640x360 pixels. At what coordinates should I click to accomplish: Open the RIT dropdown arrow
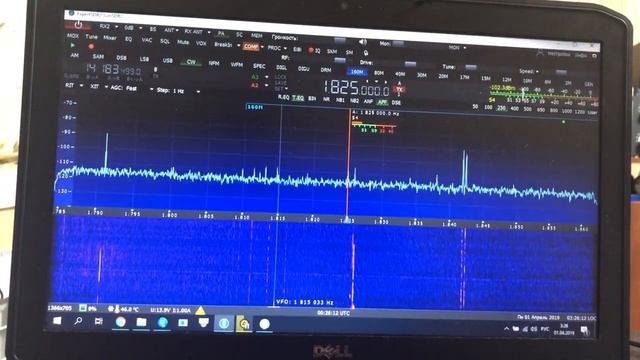[x=81, y=86]
